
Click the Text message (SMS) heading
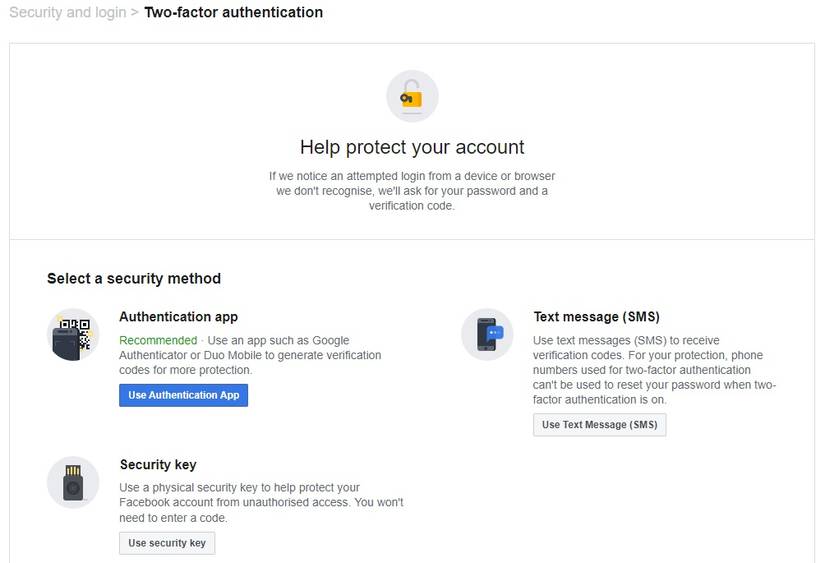596,317
